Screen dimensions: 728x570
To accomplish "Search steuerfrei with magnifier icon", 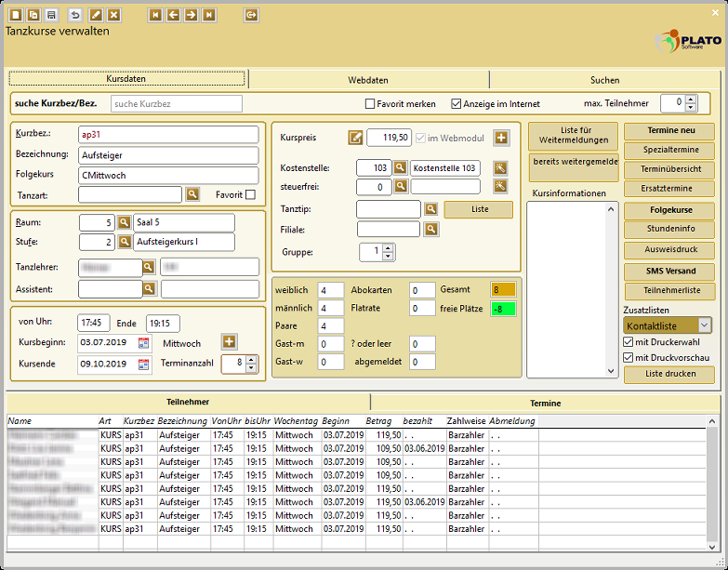I will (401, 187).
